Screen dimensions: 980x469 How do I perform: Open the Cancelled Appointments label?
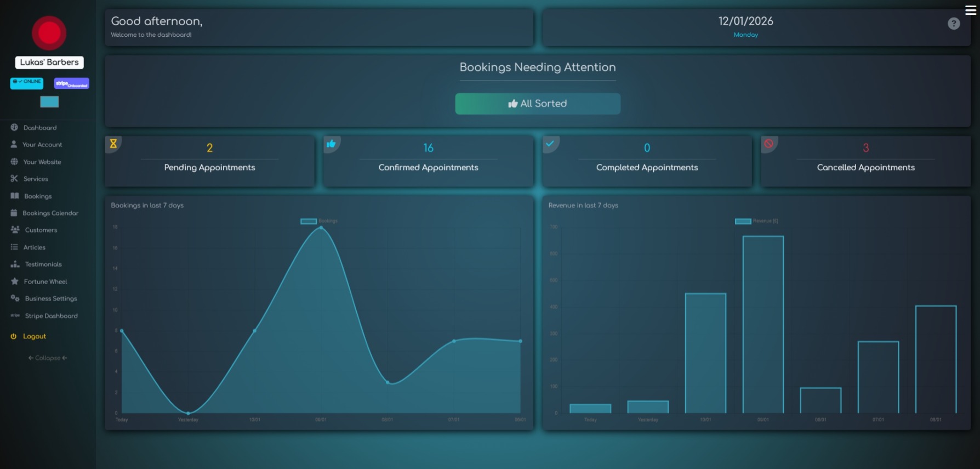(x=866, y=167)
